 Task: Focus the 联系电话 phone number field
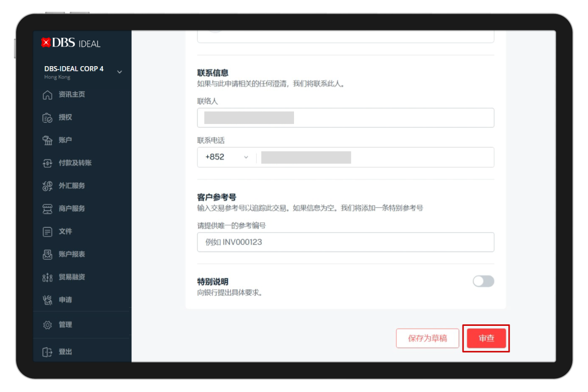(375, 157)
